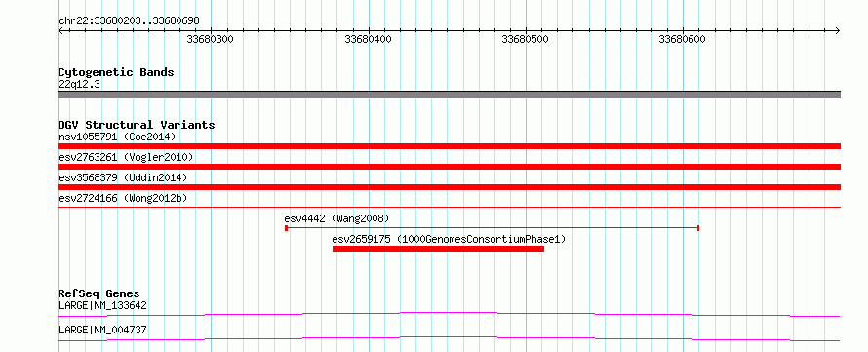Select the RefSeq Genes track heading
868x352 pixels.
coord(99,293)
